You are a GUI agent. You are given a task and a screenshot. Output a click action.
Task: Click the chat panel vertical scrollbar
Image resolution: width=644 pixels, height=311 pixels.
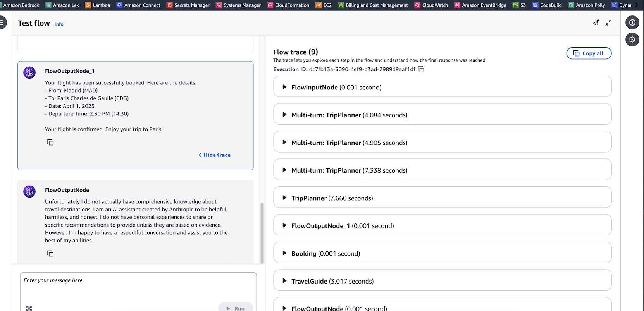point(262,232)
